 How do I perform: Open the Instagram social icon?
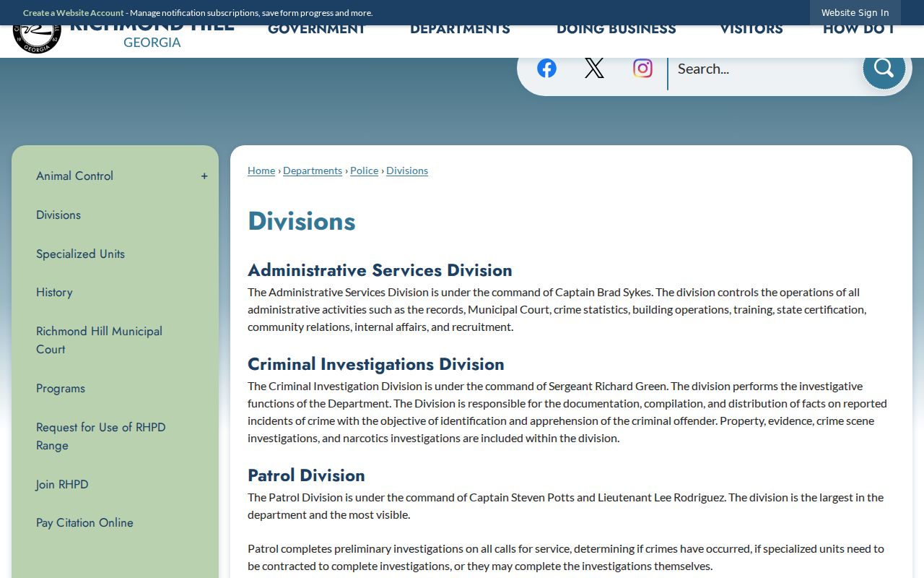(642, 68)
